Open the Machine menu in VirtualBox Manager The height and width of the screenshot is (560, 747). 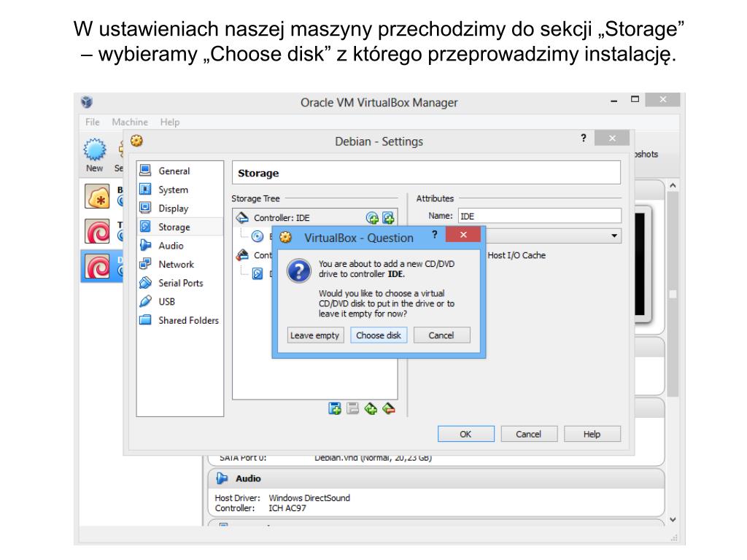(130, 122)
